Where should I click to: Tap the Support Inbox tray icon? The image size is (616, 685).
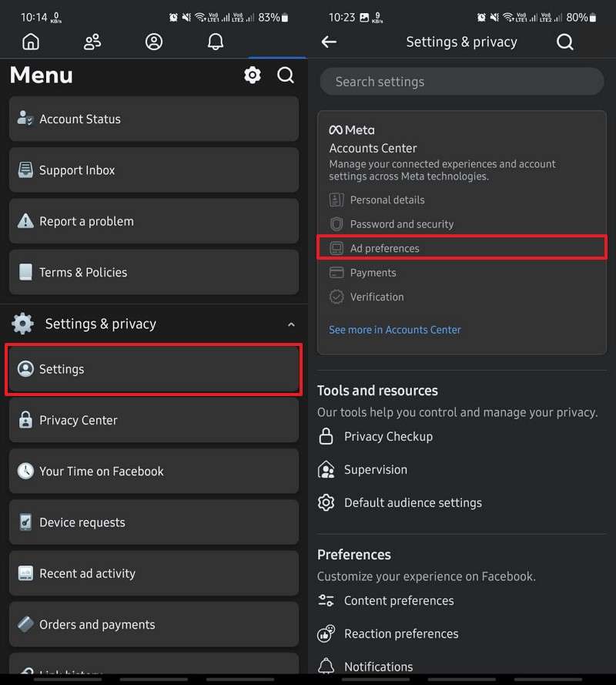pos(25,170)
